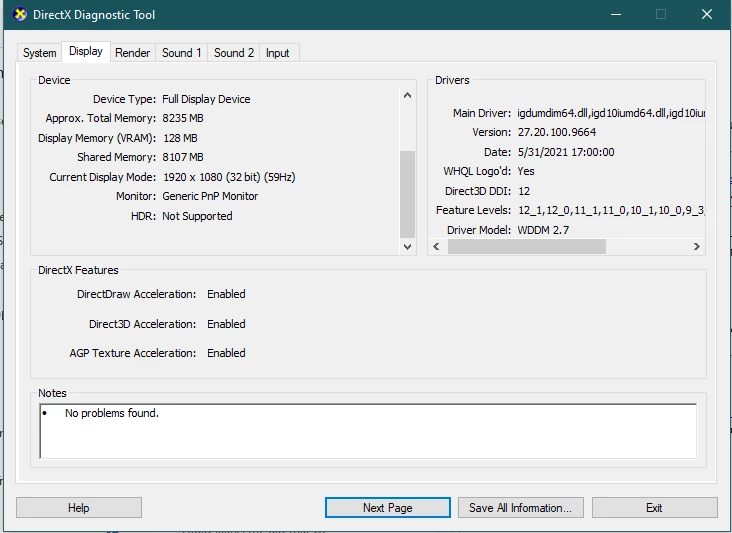Click the WHQL Logo'd 'Yes' value
The image size is (732, 533).
click(x=526, y=171)
